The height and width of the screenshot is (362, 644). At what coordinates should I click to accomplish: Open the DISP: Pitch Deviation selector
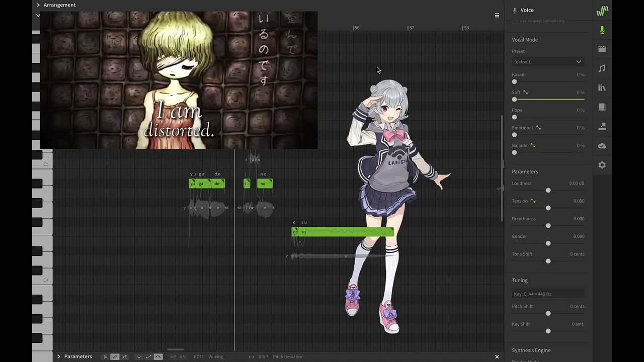281,356
